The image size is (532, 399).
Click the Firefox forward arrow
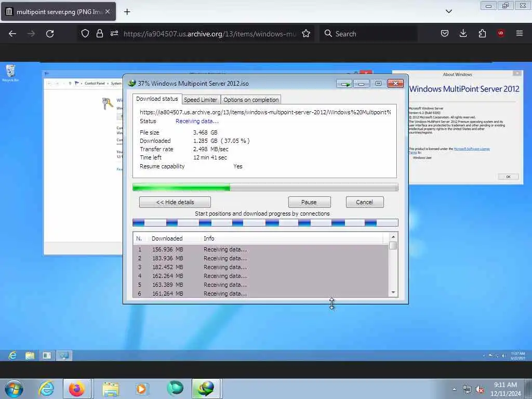pyautogui.click(x=31, y=34)
